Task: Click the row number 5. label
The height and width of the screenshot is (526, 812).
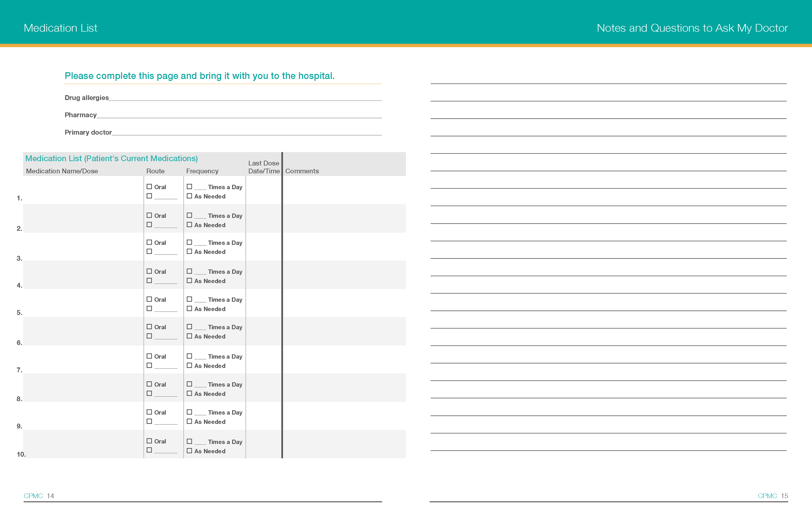Action: 19,312
